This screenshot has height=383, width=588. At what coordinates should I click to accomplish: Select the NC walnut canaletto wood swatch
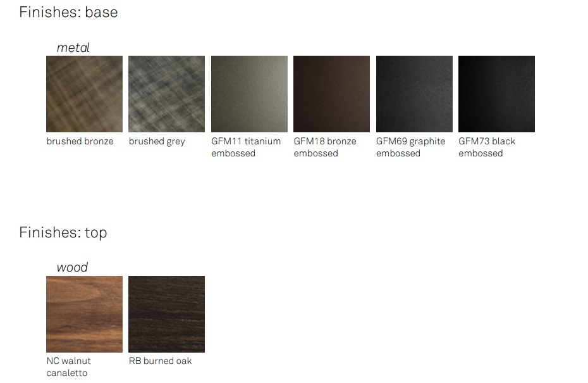(84, 314)
